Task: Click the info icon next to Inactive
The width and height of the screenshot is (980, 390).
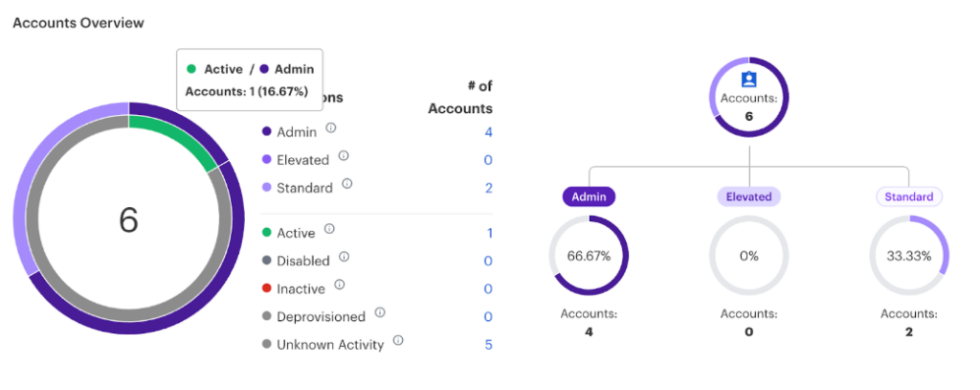Action: click(x=340, y=285)
